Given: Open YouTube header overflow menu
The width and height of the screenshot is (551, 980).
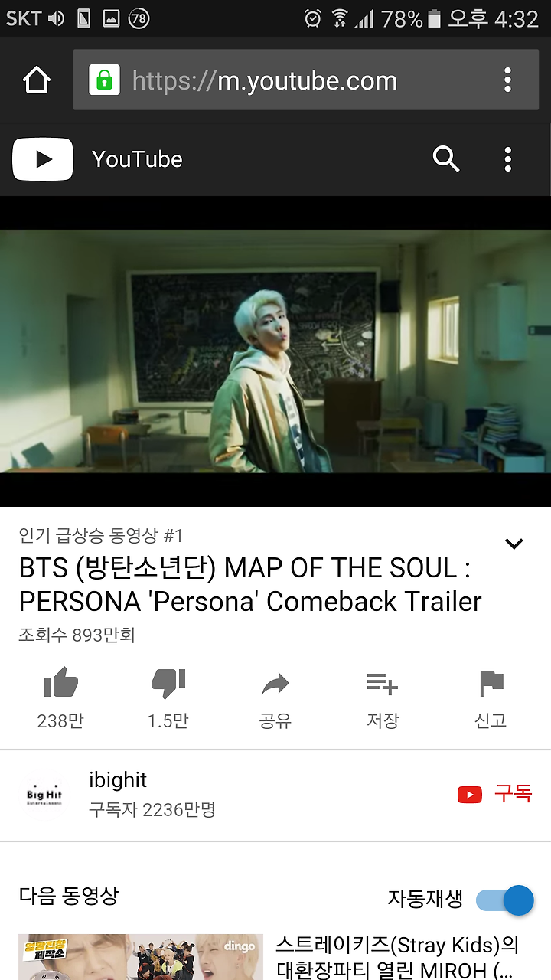Looking at the screenshot, I should [x=507, y=159].
